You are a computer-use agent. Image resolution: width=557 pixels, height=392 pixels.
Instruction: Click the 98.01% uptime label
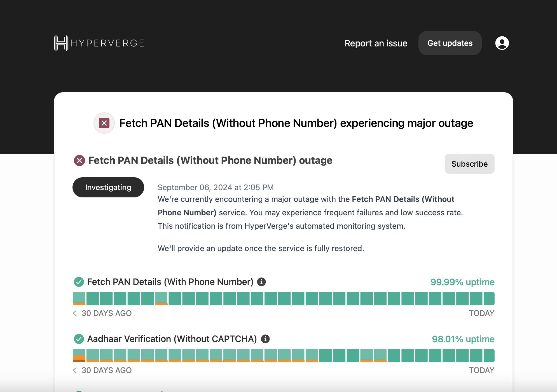pyautogui.click(x=463, y=339)
